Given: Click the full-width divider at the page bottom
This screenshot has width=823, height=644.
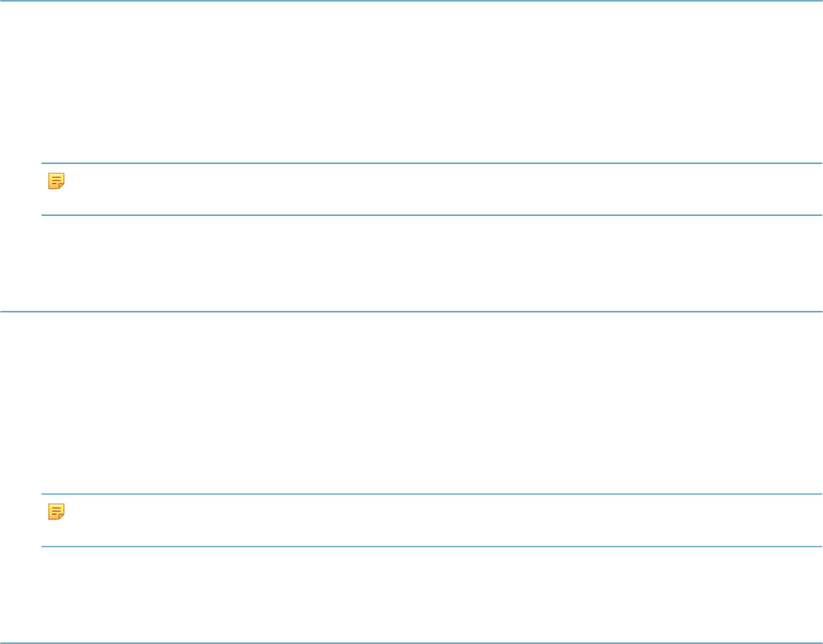Looking at the screenshot, I should [411, 642].
